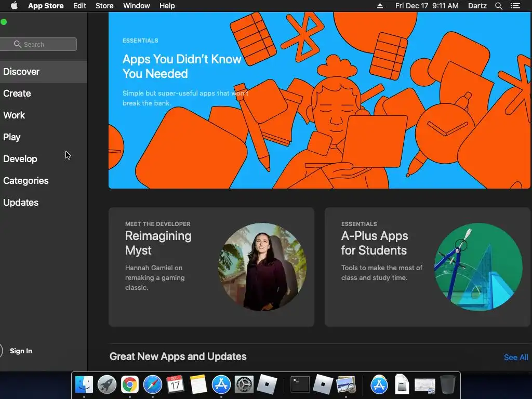Viewport: 532px width, 399px height.
Task: Open the Window menu
Action: coord(137,6)
